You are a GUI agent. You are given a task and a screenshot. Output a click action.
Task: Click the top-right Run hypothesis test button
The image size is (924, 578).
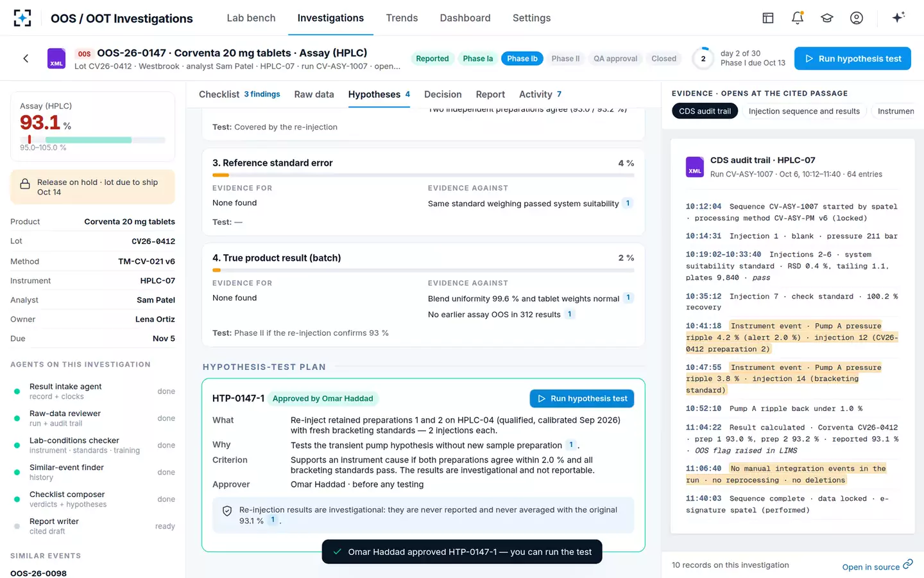pyautogui.click(x=853, y=58)
